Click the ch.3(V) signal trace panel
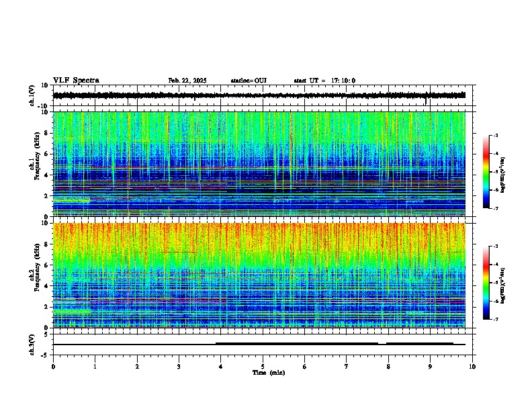The image size is (532, 411). click(264, 345)
